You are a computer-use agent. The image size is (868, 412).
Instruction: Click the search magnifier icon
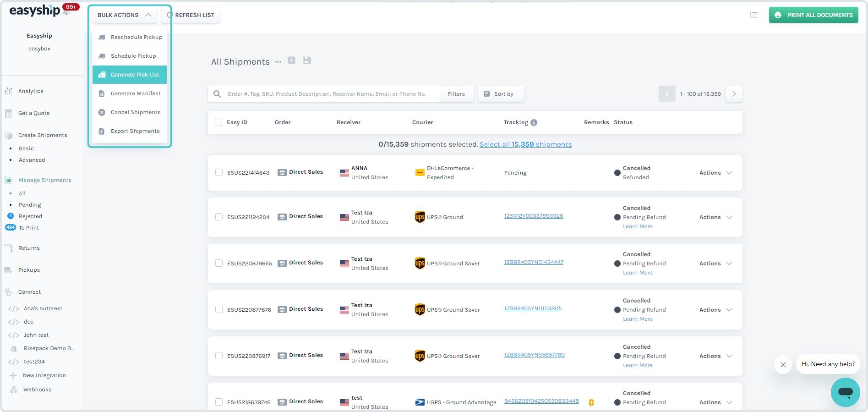[x=217, y=94]
